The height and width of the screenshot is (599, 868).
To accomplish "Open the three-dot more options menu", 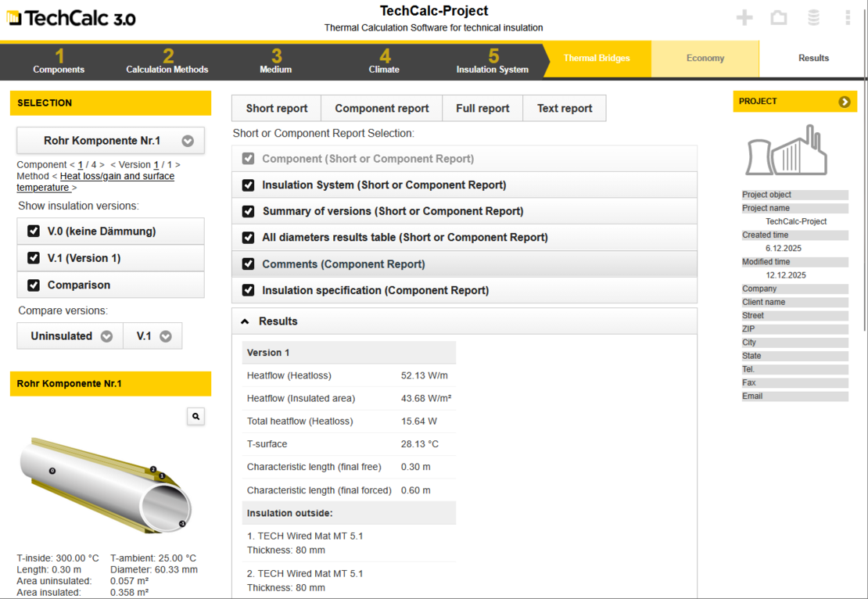I will tap(848, 18).
